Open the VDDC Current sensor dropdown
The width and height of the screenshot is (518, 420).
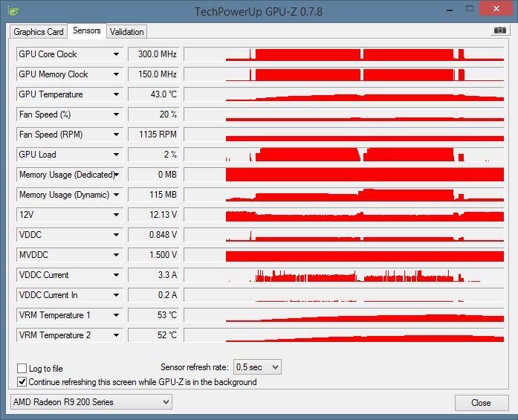[x=70, y=275]
